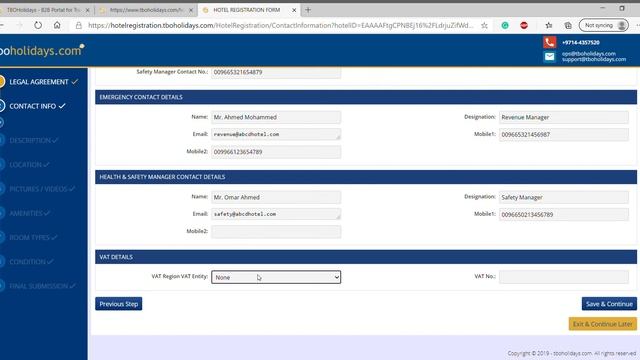Screen dimensions: 640x360
Task: Add page to favorites star icon
Action: (x=484, y=25)
